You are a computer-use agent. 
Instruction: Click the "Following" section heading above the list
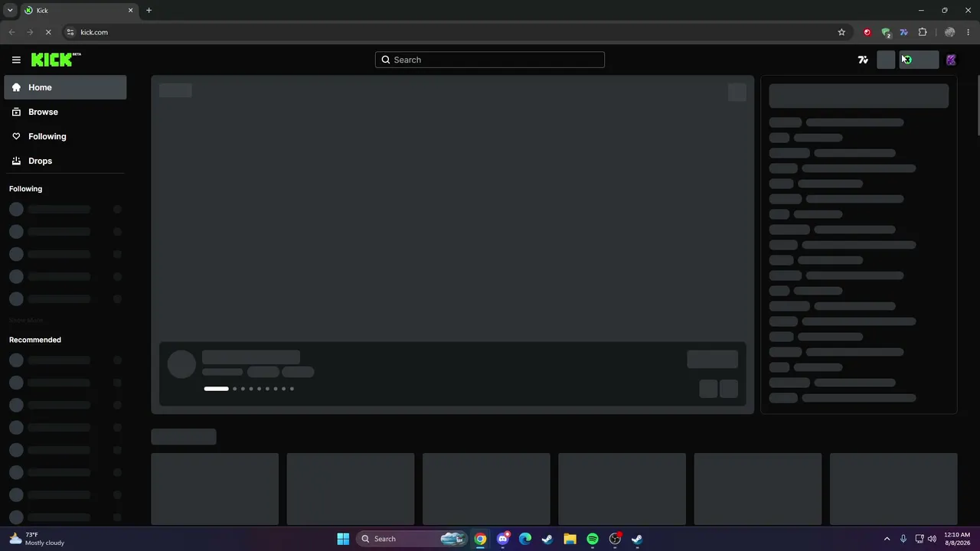tap(25, 189)
